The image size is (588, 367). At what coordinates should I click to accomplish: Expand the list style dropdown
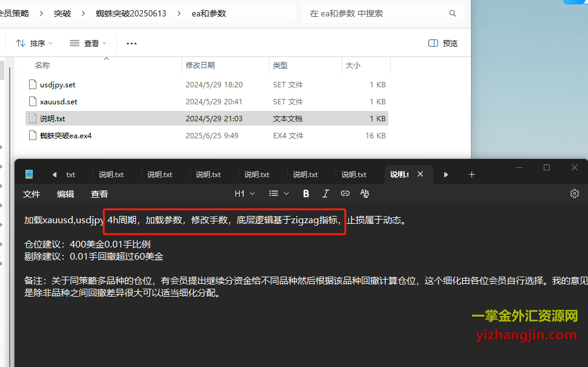point(279,194)
